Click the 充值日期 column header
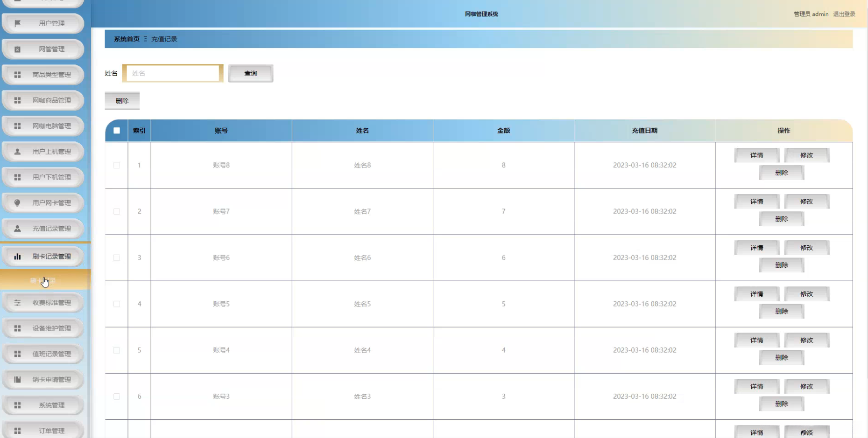The width and height of the screenshot is (868, 438). 644,131
